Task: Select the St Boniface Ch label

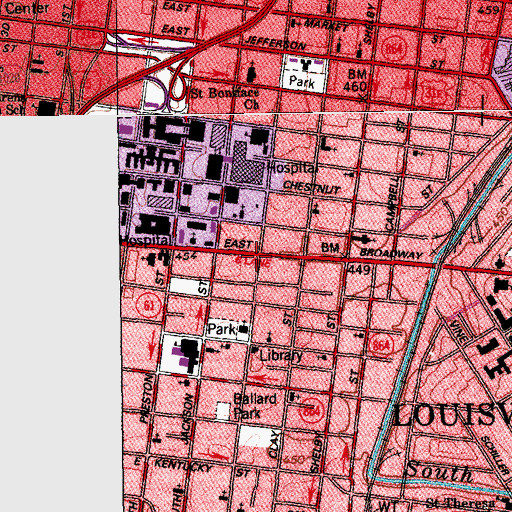Action: click(x=225, y=99)
